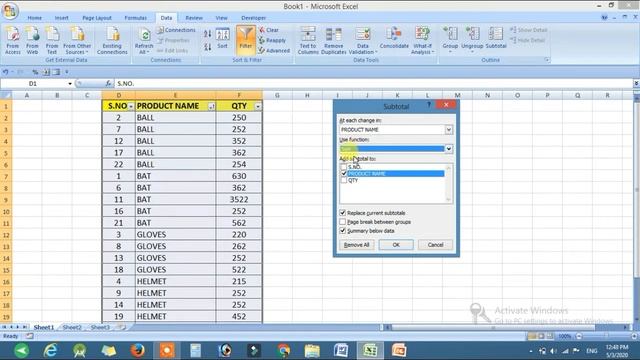
Task: Click the Office button
Action: [x=10, y=11]
